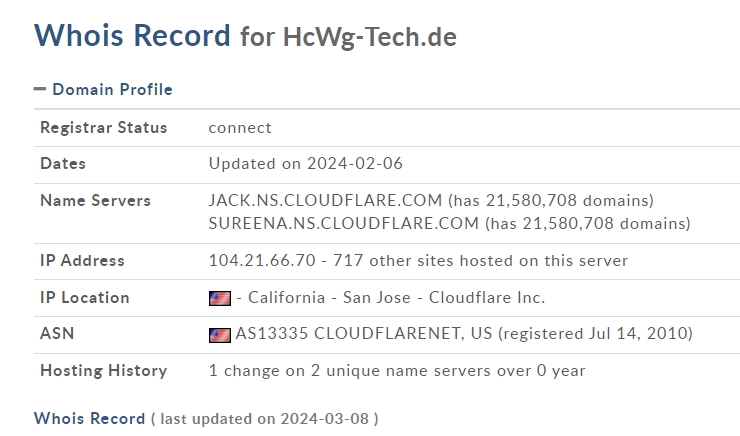Click the Whois Record page title
This screenshot has width=740, height=436.
coord(132,36)
